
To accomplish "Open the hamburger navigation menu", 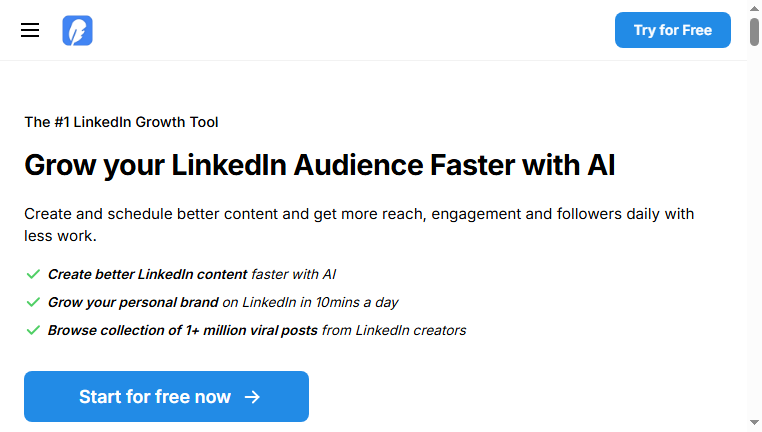I will (30, 30).
